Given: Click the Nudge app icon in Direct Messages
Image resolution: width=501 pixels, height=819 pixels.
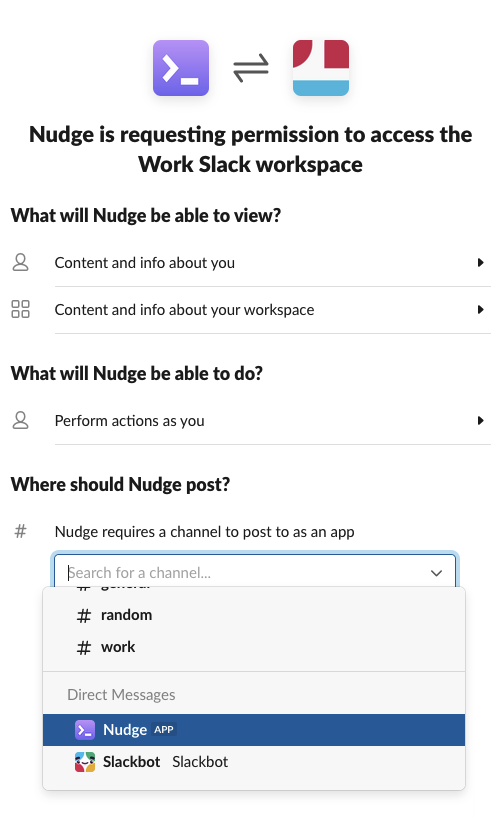Looking at the screenshot, I should (85, 730).
